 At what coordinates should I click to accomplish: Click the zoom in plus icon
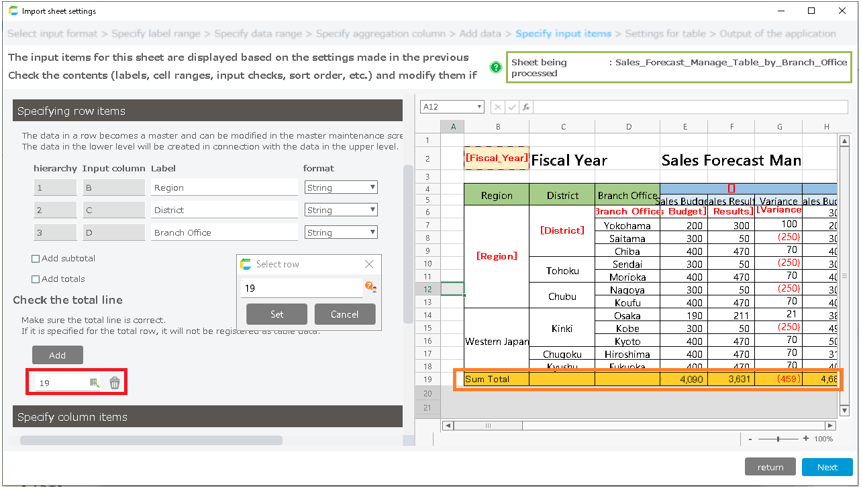[x=806, y=439]
